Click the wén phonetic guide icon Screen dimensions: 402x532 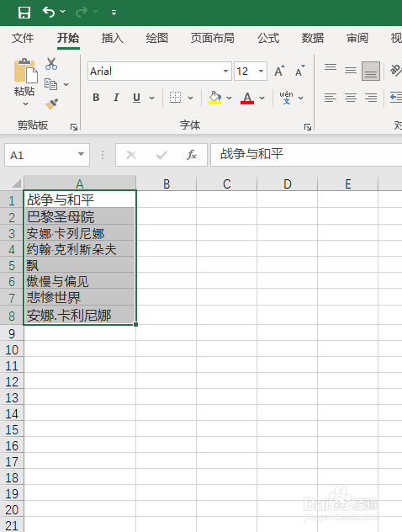286,98
